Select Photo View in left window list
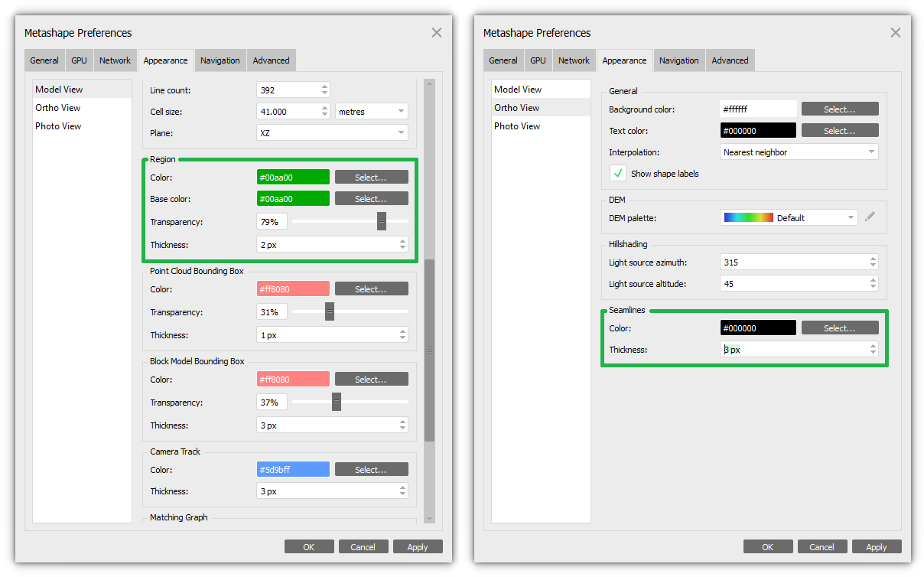Screen dimensions: 924x577 click(x=82, y=126)
